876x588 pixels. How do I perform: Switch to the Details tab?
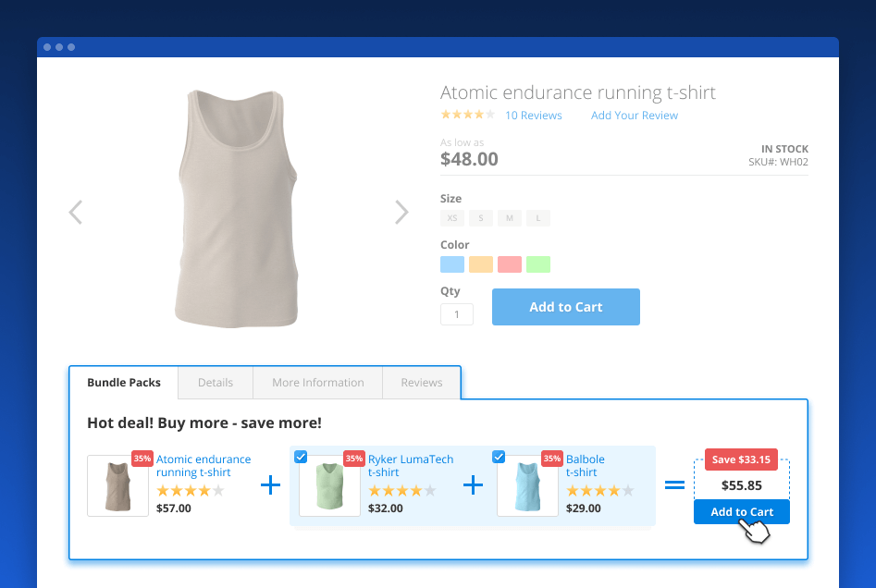tap(215, 383)
